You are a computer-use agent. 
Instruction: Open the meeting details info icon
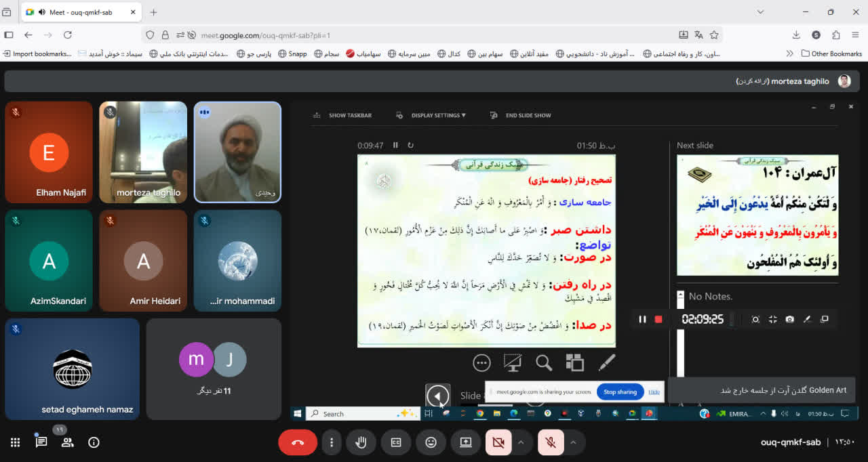click(x=94, y=442)
